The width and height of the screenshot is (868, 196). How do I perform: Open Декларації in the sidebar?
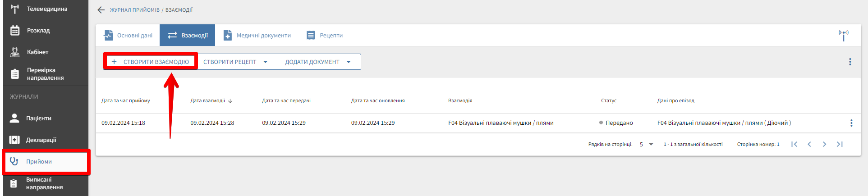tap(41, 140)
